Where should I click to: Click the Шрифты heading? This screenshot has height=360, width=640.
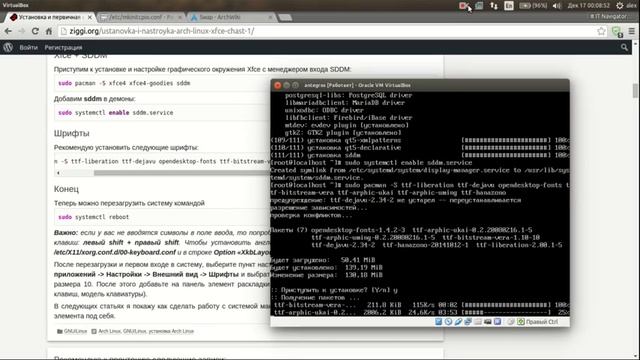[71, 133]
